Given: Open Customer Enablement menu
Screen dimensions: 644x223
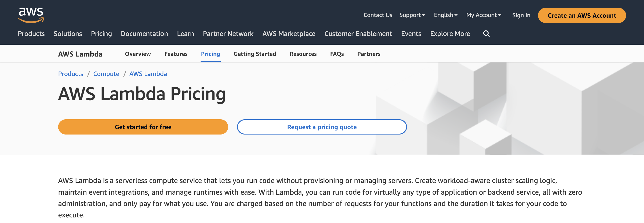Looking at the screenshot, I should [x=358, y=34].
